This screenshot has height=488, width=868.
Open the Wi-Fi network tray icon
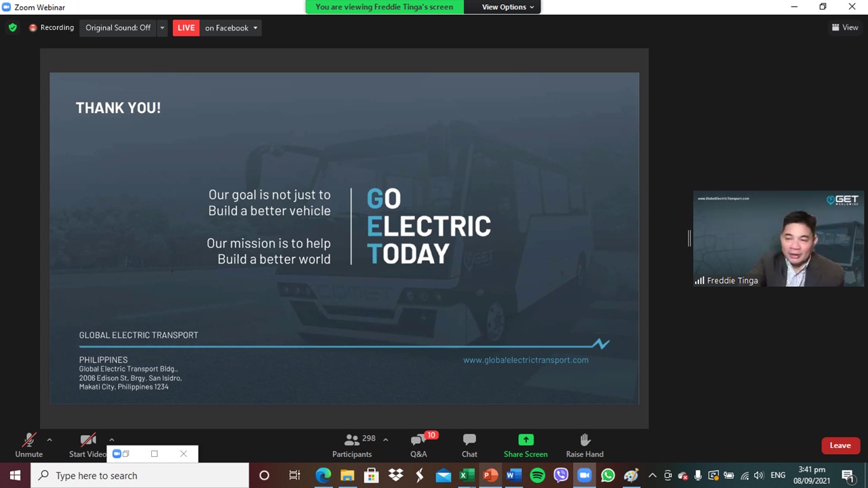click(x=745, y=475)
